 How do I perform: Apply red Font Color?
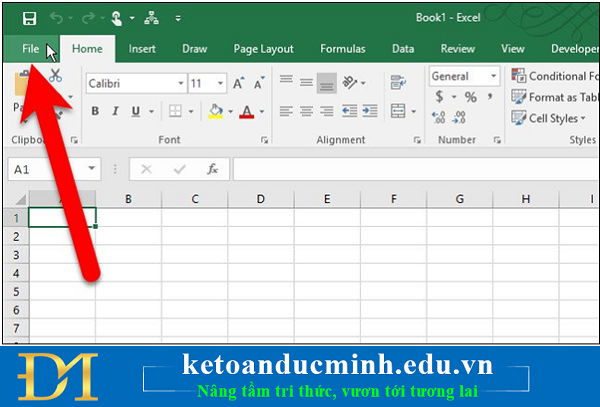247,111
